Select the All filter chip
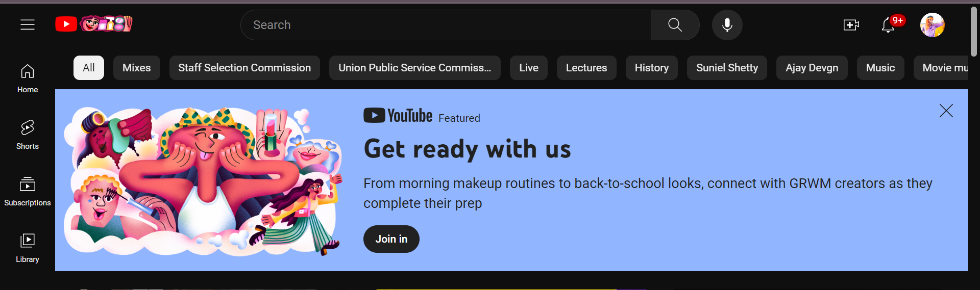 89,68
